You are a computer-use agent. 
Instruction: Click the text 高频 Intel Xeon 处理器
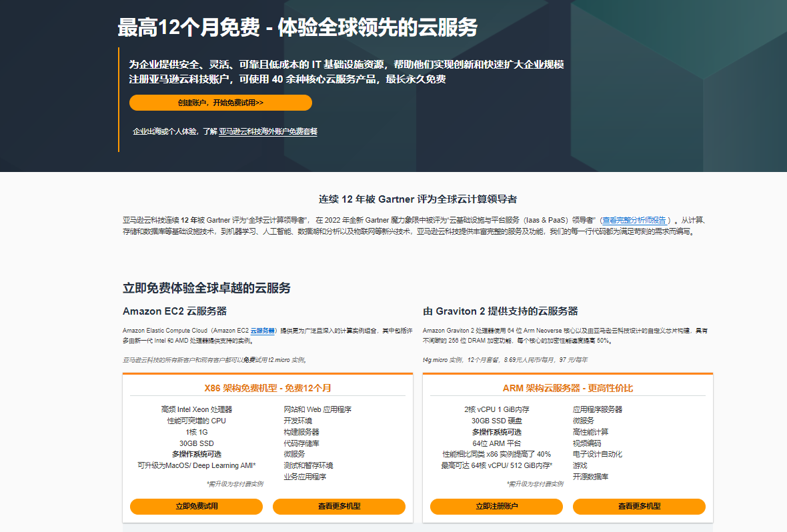point(196,409)
